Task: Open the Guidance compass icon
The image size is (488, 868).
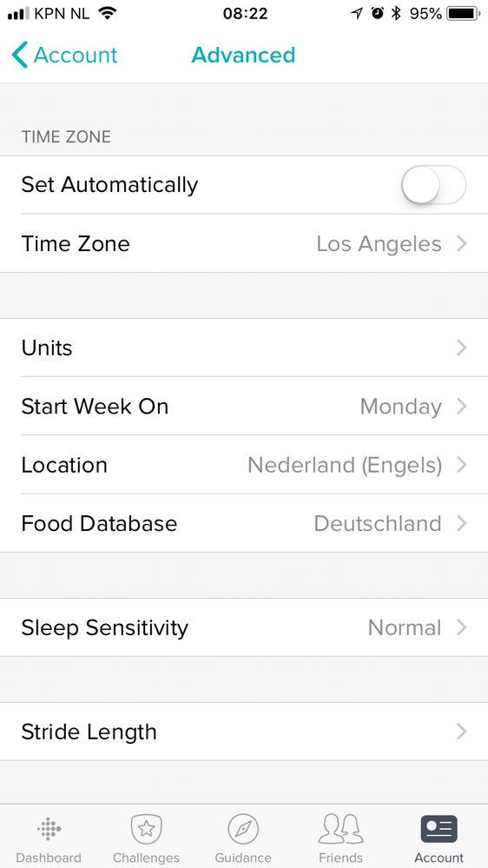Action: tap(243, 829)
